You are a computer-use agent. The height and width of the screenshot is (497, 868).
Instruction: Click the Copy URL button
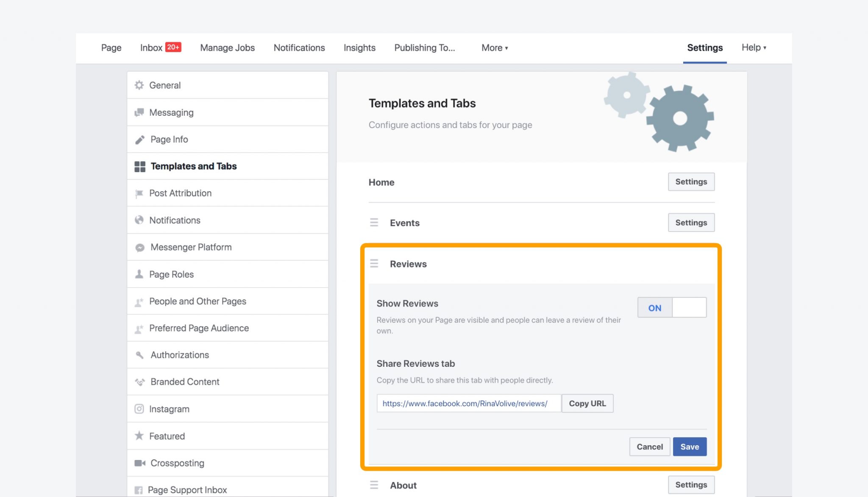tap(587, 403)
